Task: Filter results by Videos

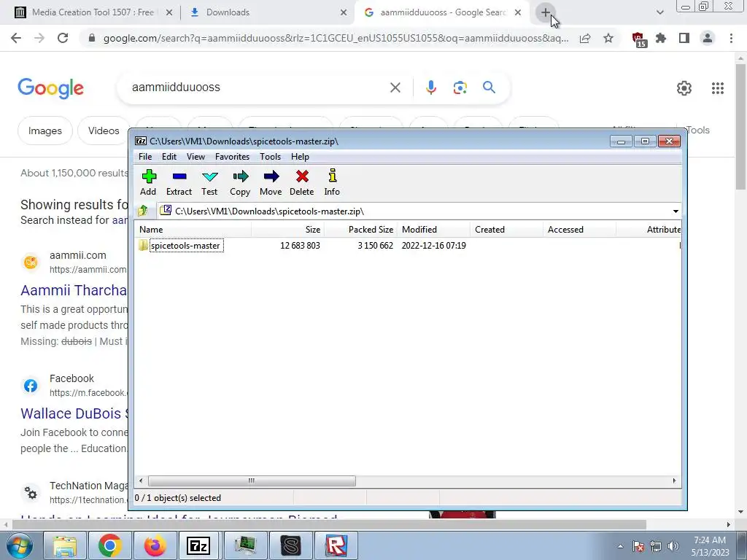Action: [x=104, y=131]
